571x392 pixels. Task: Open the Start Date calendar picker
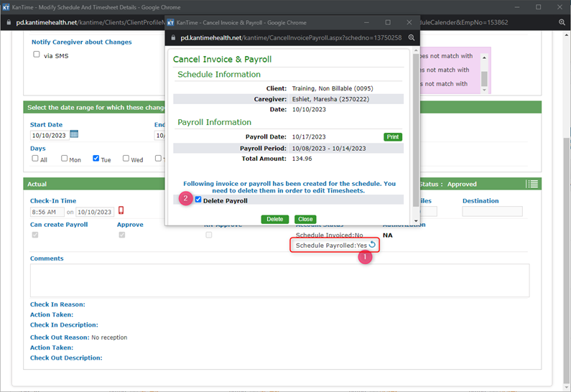point(74,134)
